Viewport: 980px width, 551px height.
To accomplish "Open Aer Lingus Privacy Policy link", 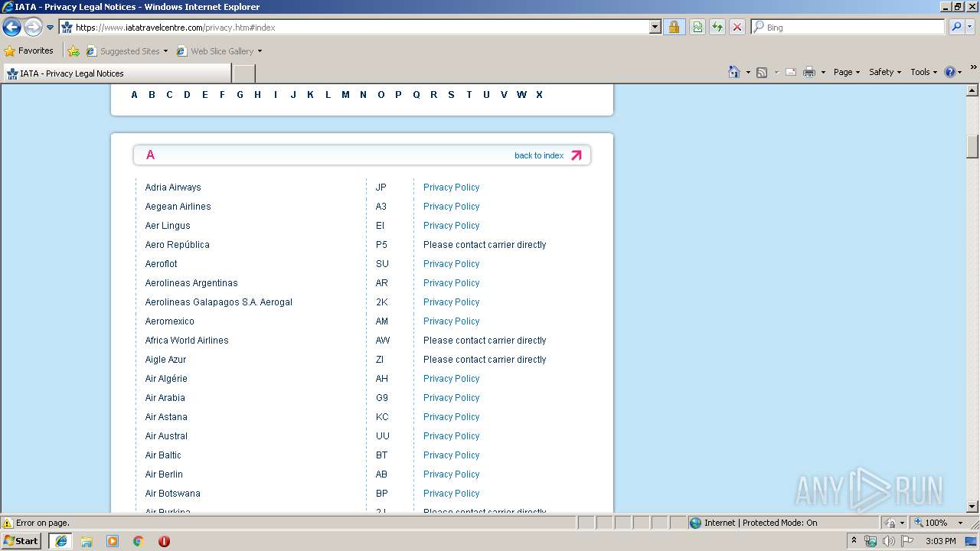I will click(x=451, y=226).
